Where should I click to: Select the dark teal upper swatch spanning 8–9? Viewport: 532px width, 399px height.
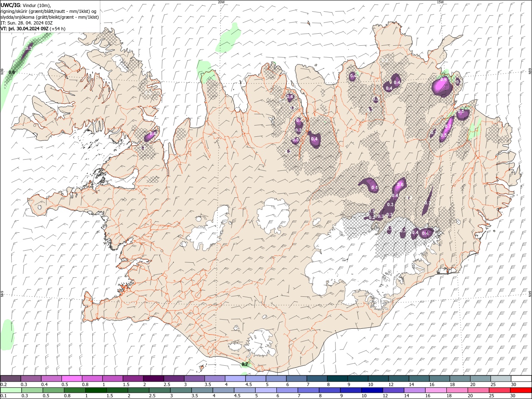[337, 379]
